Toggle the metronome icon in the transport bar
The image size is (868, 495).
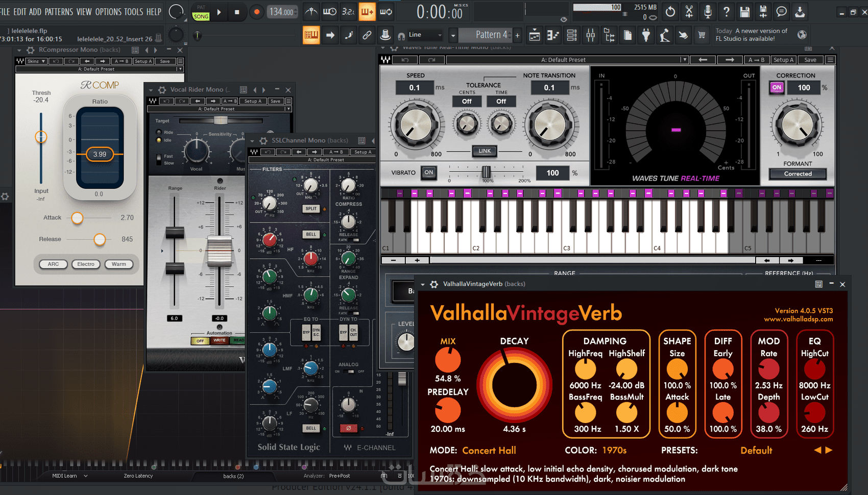click(310, 12)
